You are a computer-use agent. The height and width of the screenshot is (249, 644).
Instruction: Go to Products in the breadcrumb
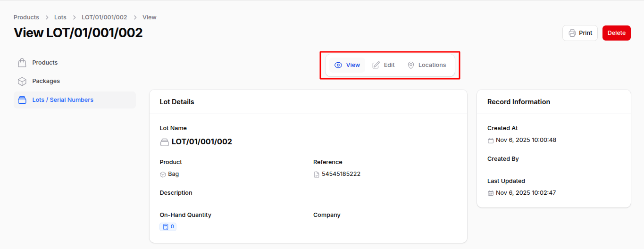tap(26, 17)
